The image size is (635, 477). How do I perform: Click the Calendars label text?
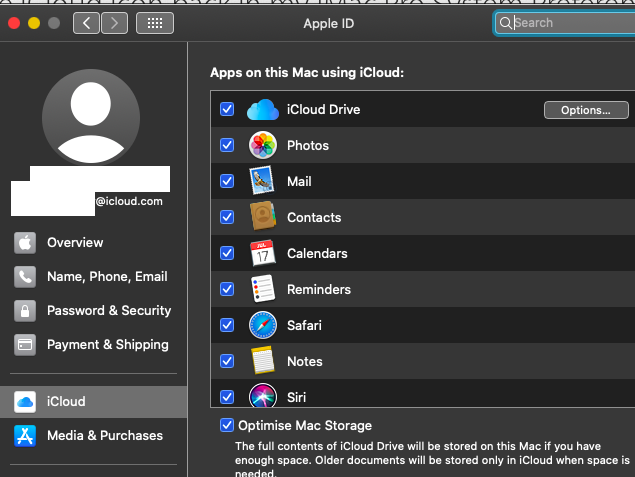click(317, 253)
